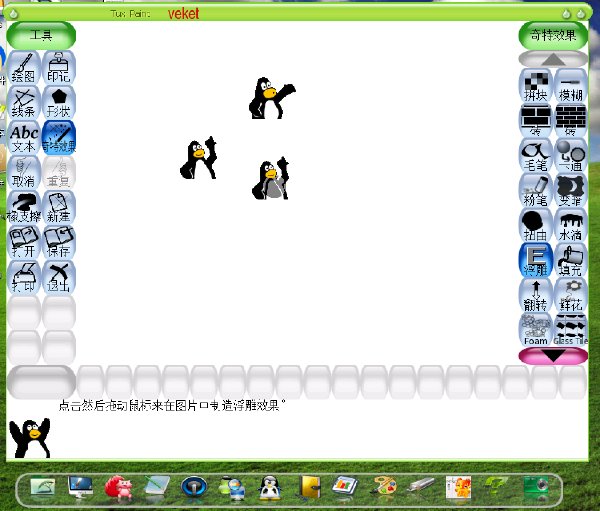Print the picture with 打印
Viewport: 600px width, 511px height.
(24, 277)
